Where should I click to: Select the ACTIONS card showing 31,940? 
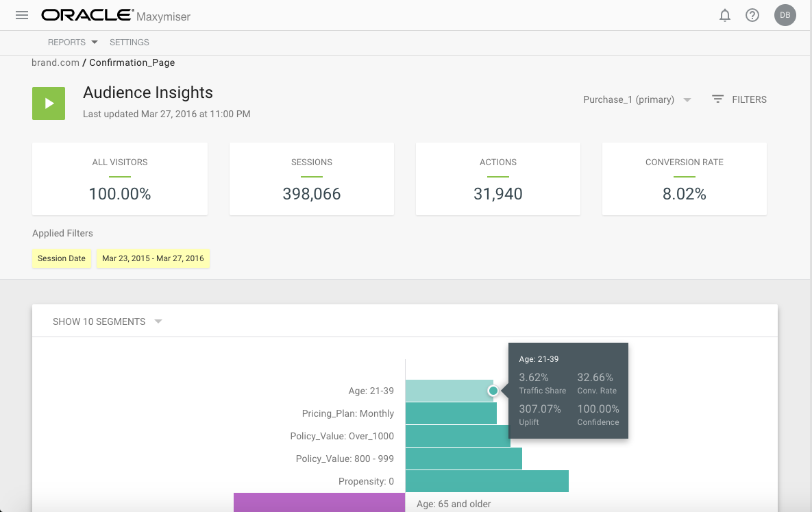point(497,179)
